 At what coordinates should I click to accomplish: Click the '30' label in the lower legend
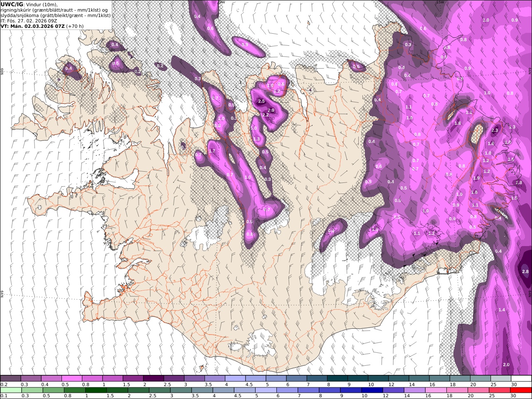click(x=513, y=396)
